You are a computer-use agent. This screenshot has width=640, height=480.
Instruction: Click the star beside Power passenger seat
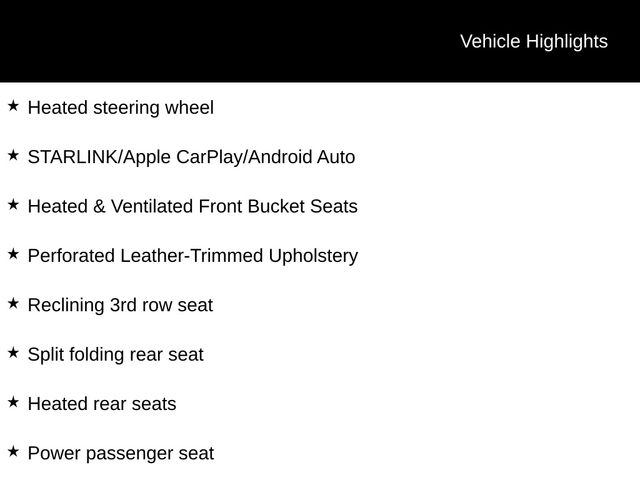13,451
